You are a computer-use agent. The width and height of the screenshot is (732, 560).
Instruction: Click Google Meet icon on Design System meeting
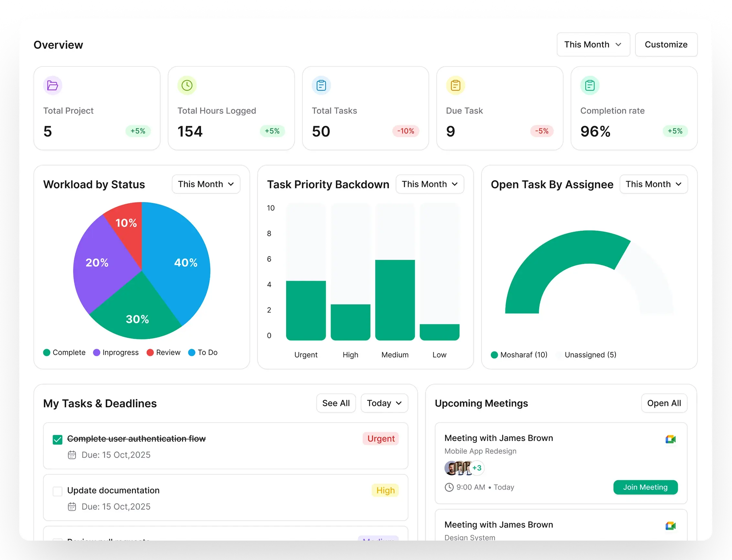670,526
